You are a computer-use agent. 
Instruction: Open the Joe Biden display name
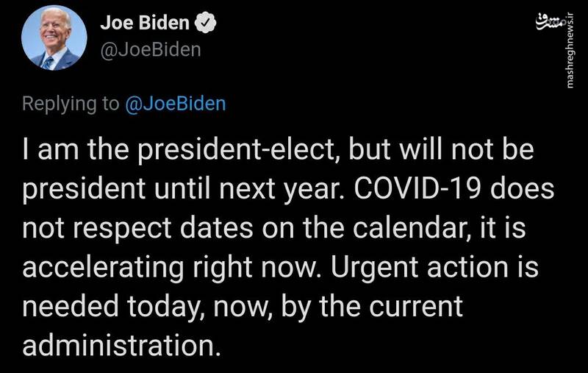click(x=145, y=23)
